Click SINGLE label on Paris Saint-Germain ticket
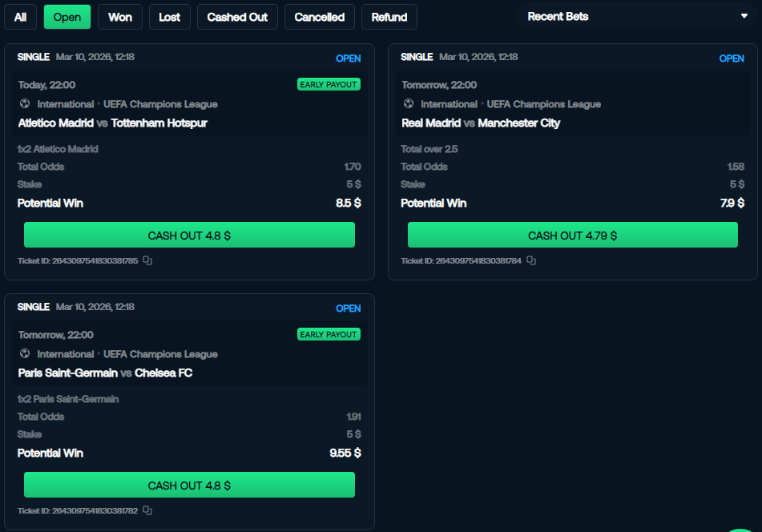Viewport: 762px width, 532px height. [34, 307]
